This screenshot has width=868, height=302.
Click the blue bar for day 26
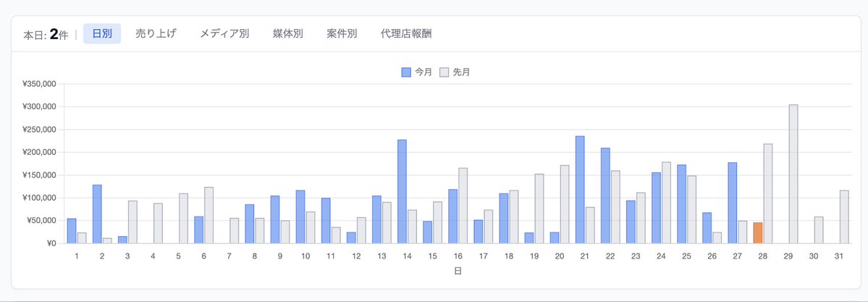[x=707, y=227]
